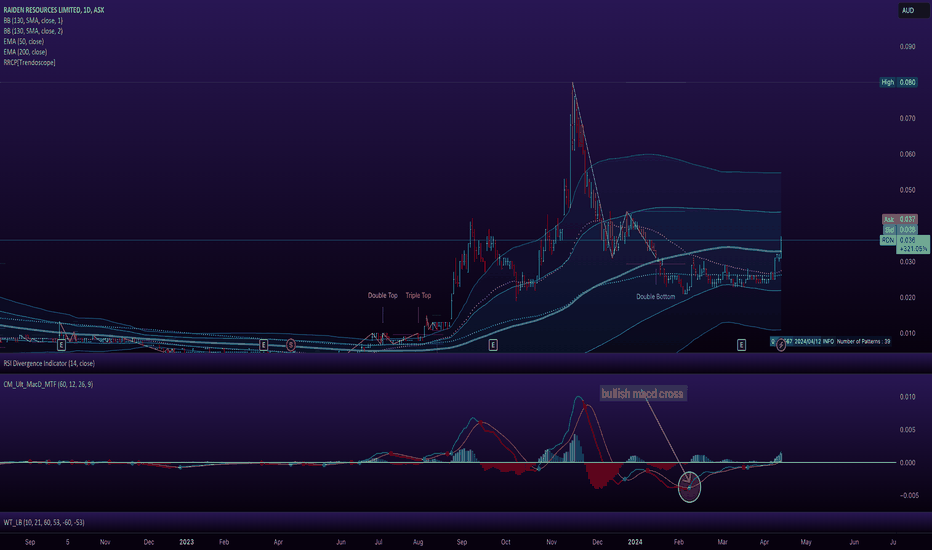Select the EMA (50, close) indicator legend
The image size is (932, 550).
click(24, 42)
